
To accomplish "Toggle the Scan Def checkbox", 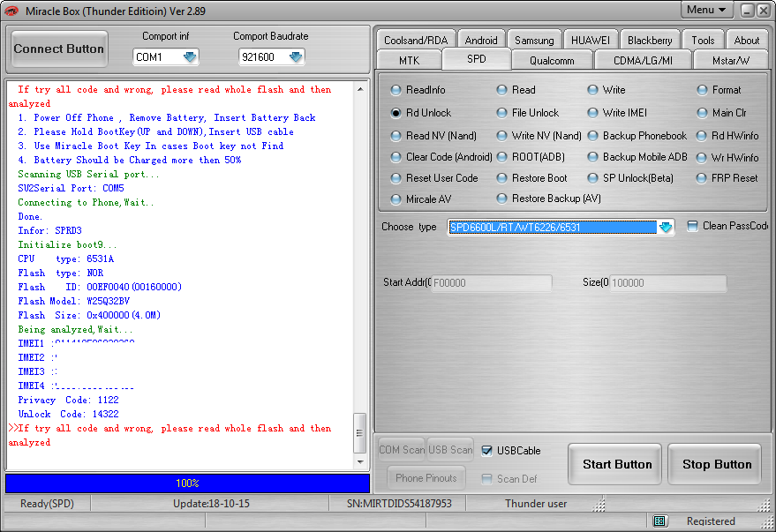I will [x=487, y=478].
